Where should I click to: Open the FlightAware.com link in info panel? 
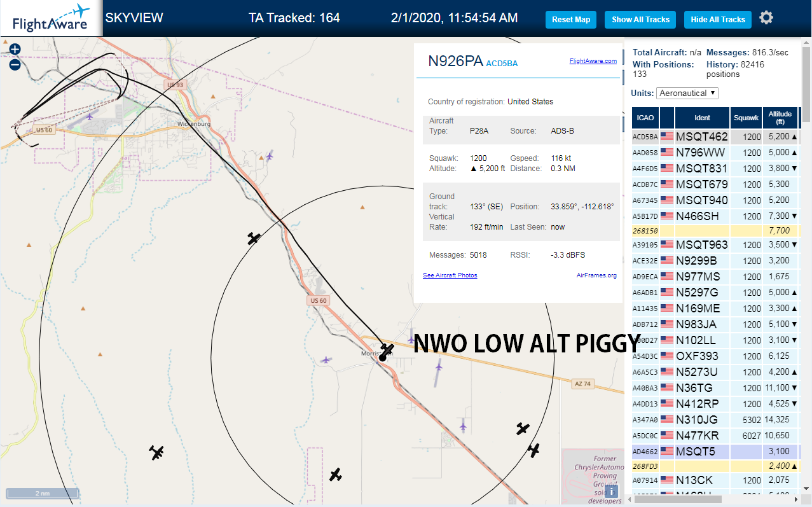click(593, 61)
